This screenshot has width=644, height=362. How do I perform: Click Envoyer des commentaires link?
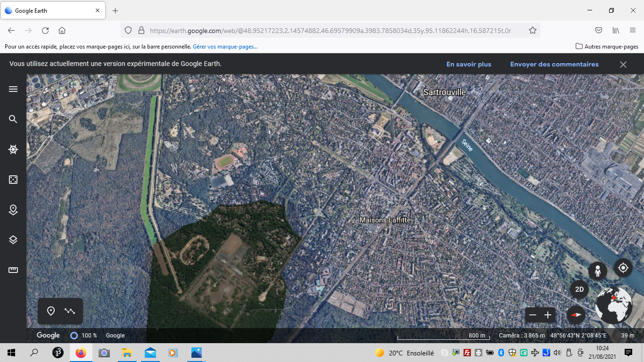pyautogui.click(x=554, y=65)
